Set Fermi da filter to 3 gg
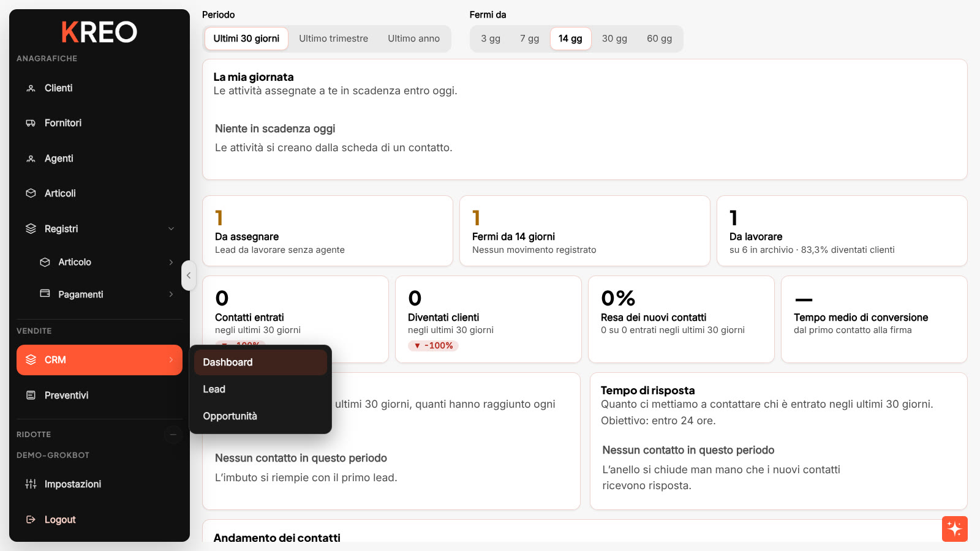The image size is (980, 551). pyautogui.click(x=491, y=39)
